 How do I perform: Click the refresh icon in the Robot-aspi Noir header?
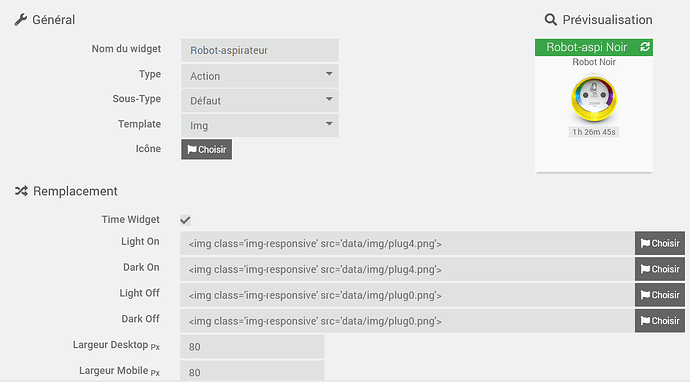click(x=645, y=47)
